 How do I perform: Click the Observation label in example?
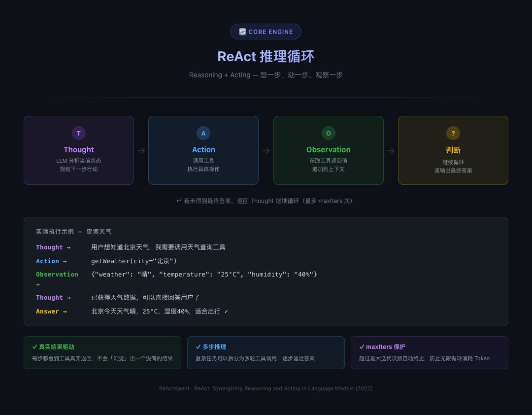57,275
